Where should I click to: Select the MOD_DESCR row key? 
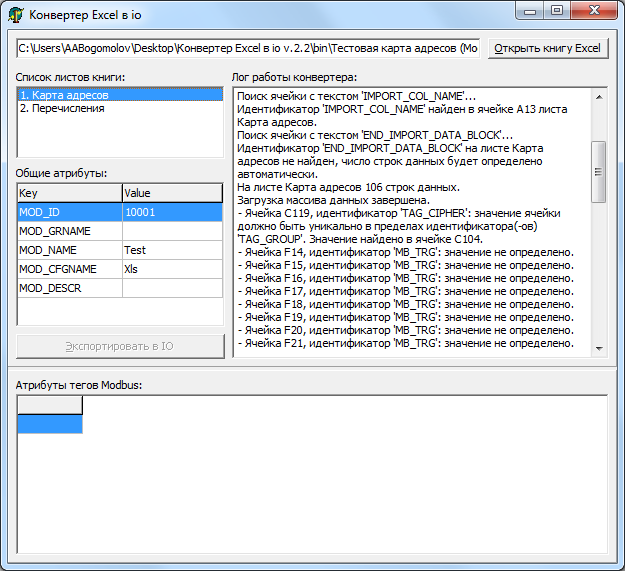[69, 288]
